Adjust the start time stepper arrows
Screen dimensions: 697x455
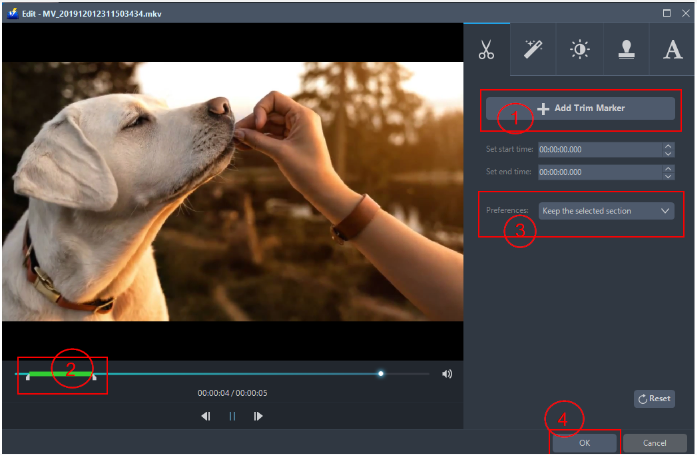tap(668, 150)
